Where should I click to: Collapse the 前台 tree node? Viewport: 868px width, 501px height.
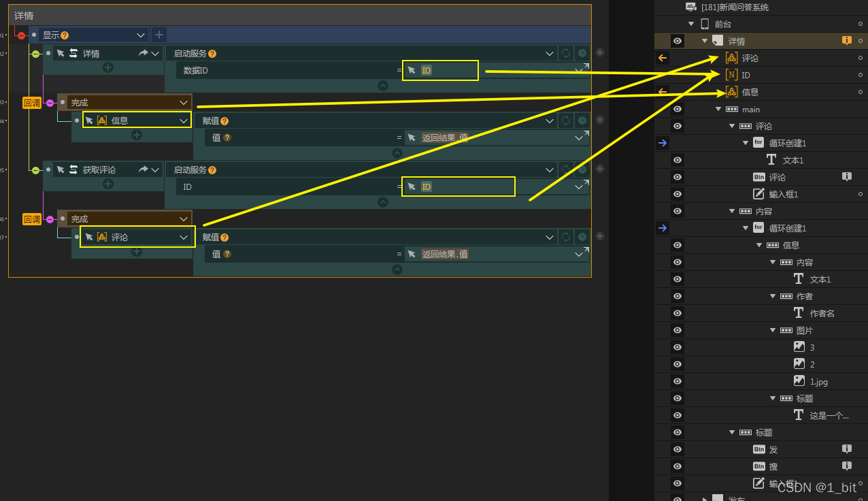tap(692, 24)
